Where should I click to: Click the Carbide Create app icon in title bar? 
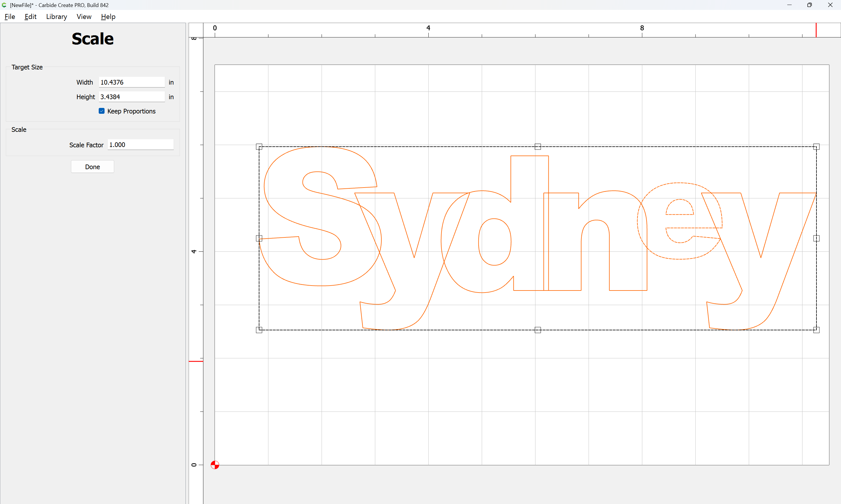[4, 5]
